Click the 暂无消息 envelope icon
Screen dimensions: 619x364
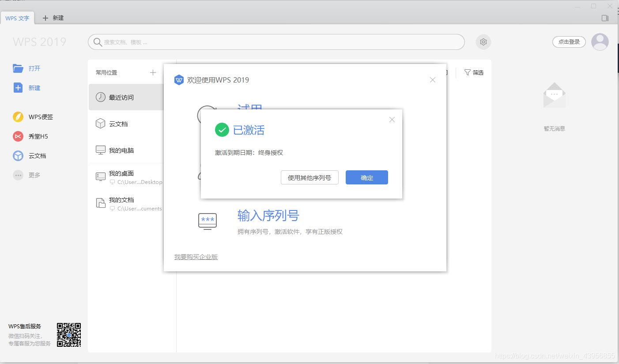[555, 95]
